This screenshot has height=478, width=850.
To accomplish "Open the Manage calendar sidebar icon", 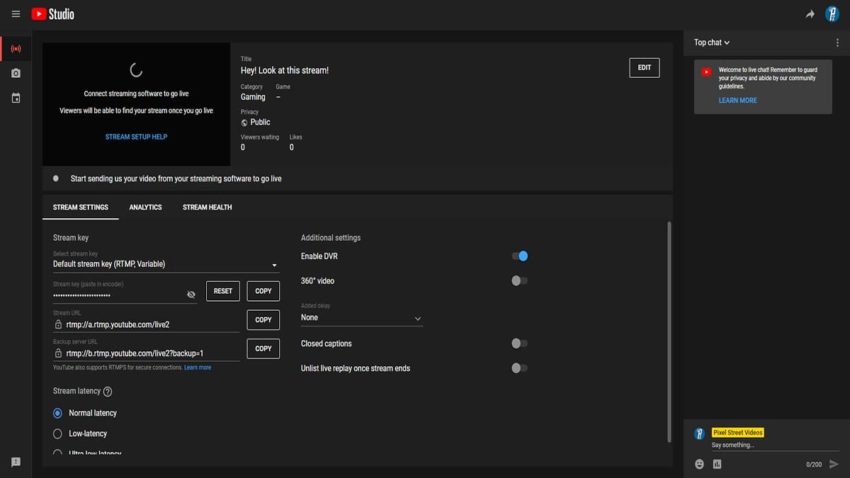I will (16, 98).
